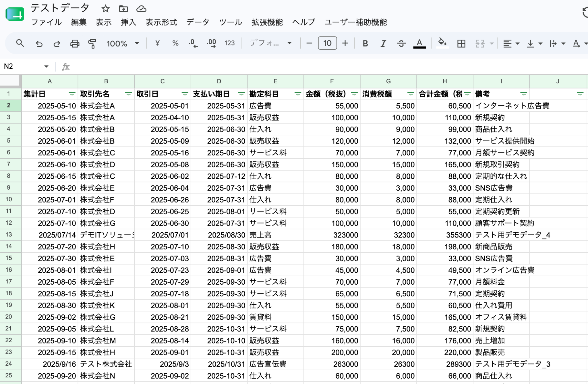The width and height of the screenshot is (588, 384).
Task: Open the ユーザー補助機能 menu
Action: pyautogui.click(x=355, y=22)
